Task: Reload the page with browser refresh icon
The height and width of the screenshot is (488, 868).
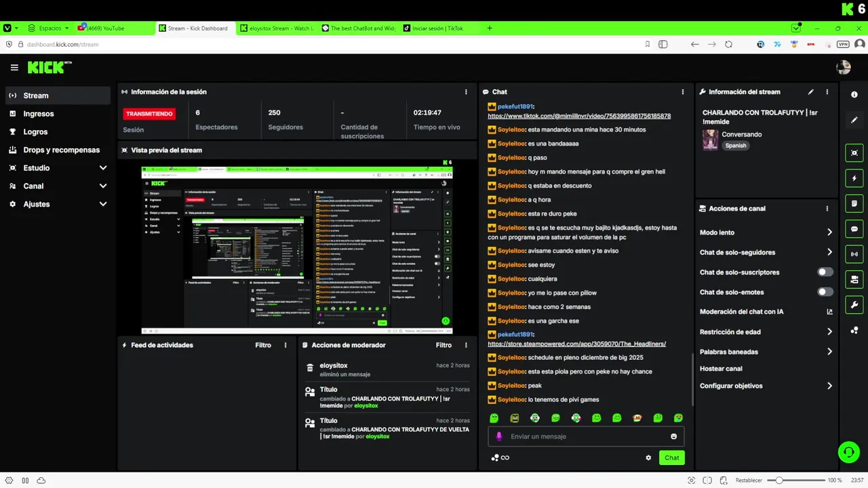Action: 728,44
